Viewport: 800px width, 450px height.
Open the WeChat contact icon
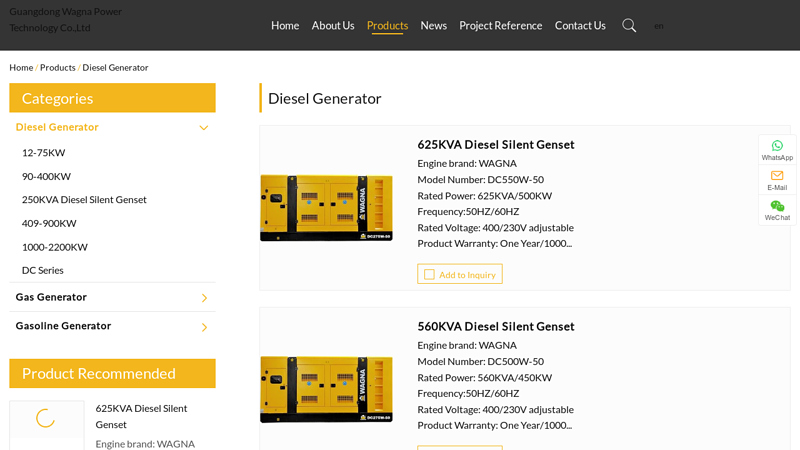click(777, 206)
